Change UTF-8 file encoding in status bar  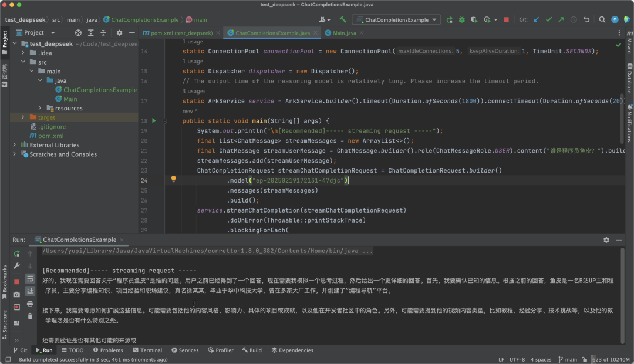point(517,359)
